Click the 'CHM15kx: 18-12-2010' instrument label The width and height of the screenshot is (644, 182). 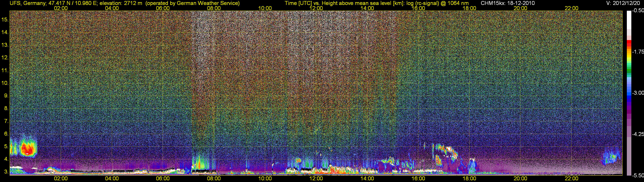click(x=507, y=3)
